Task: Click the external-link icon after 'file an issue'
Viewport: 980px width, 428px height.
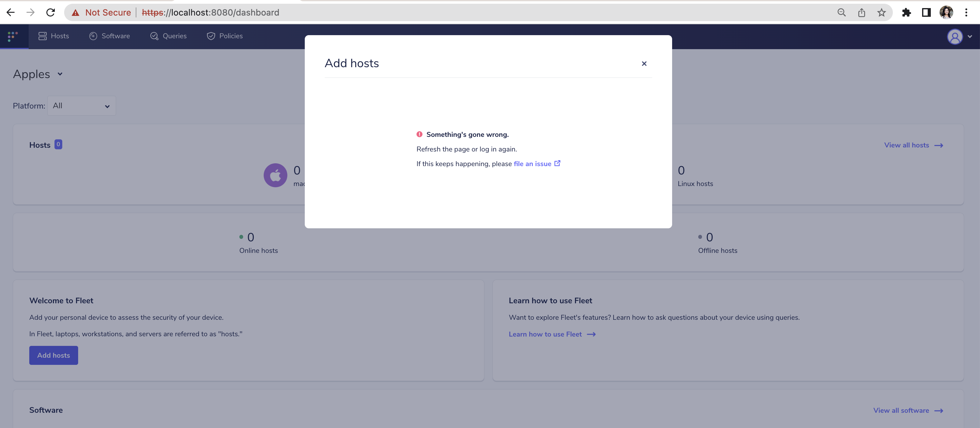Action: (557, 163)
